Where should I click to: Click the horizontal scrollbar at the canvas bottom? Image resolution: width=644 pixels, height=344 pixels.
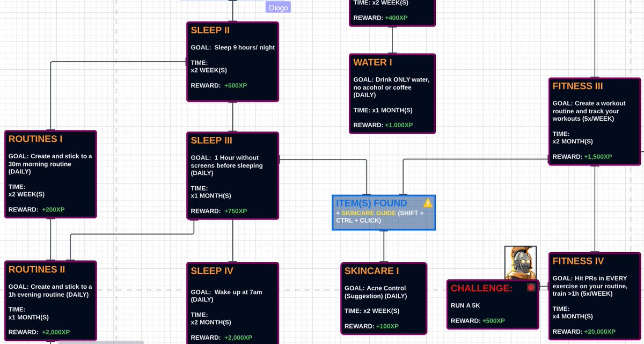point(101,342)
